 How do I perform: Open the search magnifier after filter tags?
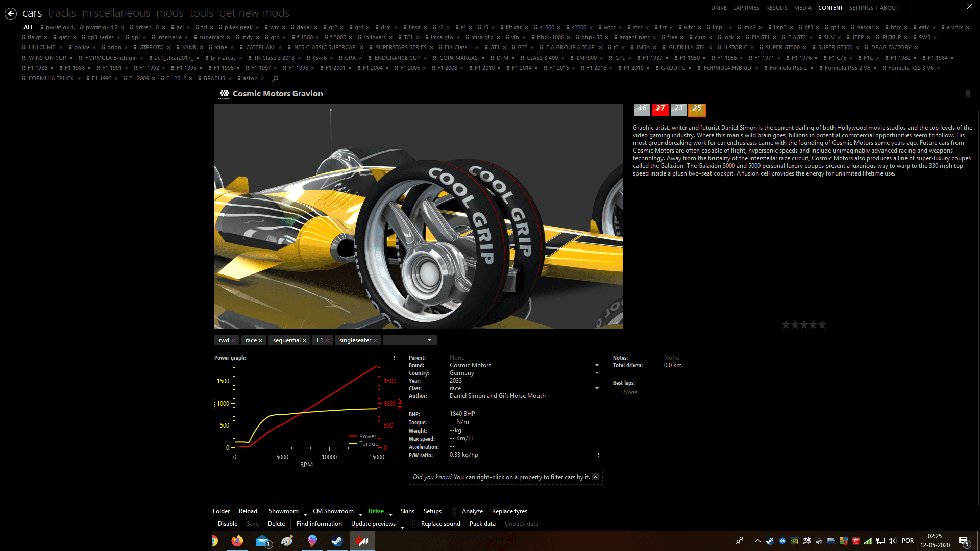(275, 79)
